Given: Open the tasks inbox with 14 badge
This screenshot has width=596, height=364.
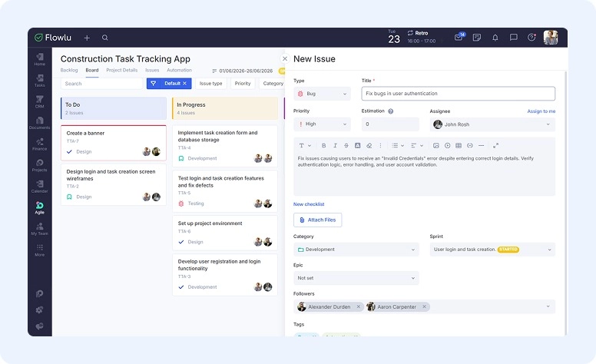Looking at the screenshot, I should [459, 37].
